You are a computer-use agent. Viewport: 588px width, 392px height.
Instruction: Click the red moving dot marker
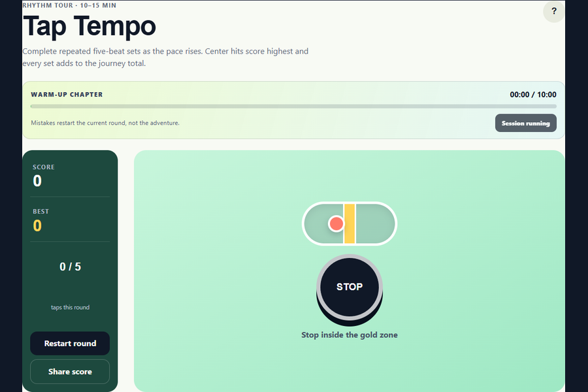336,223
